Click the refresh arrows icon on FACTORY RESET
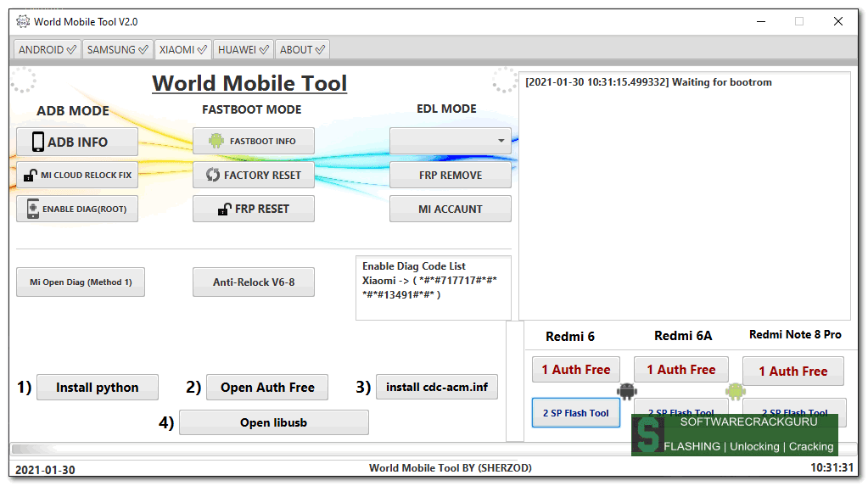Viewport: 868px width, 486px height. pos(213,175)
